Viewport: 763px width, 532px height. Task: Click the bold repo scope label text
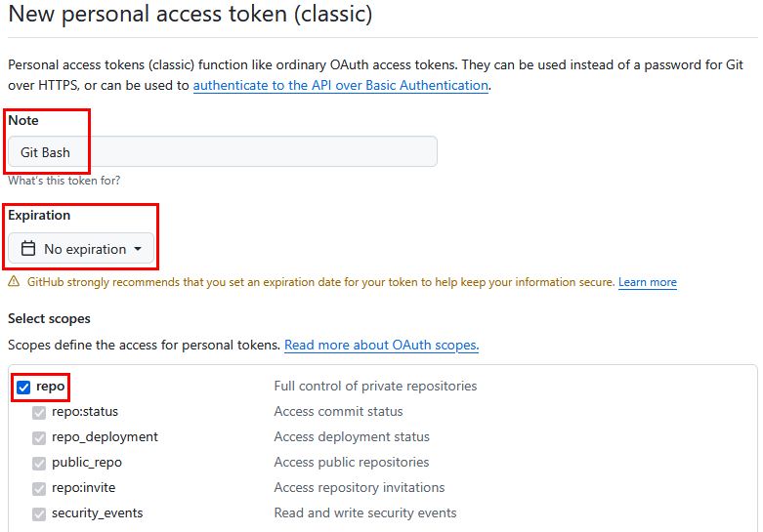(51, 387)
